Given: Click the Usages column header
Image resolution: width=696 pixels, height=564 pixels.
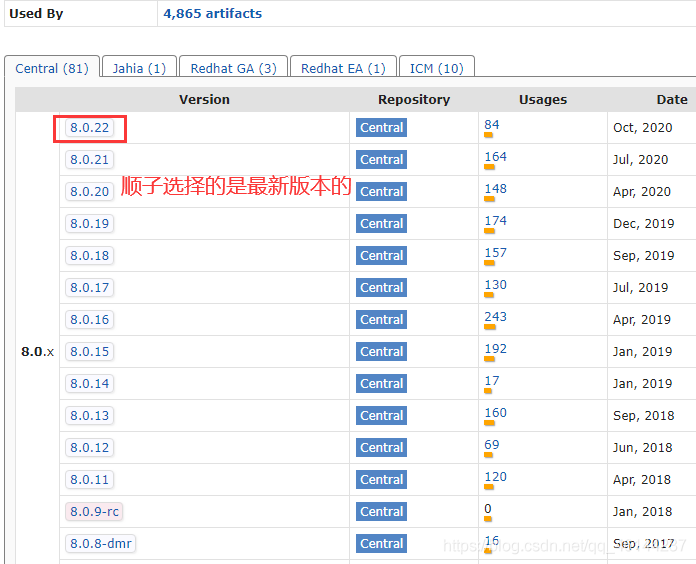Looking at the screenshot, I should [x=543, y=99].
